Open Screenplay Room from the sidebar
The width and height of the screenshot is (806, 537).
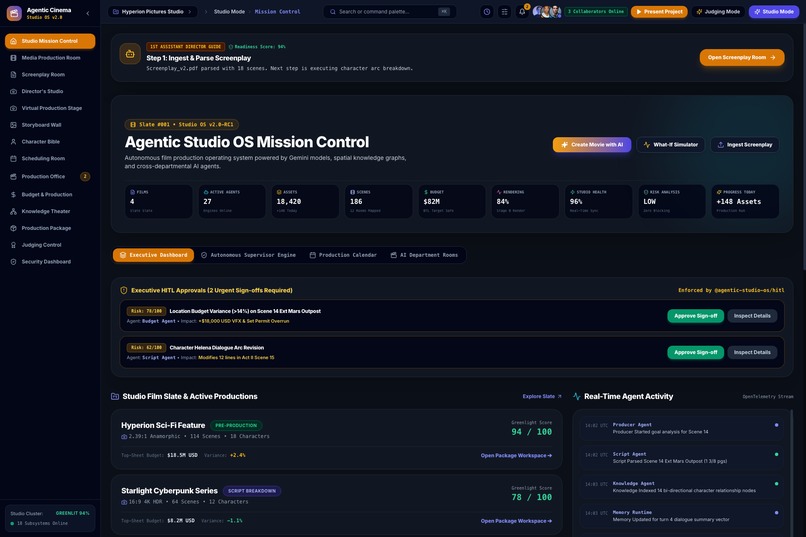pyautogui.click(x=50, y=75)
